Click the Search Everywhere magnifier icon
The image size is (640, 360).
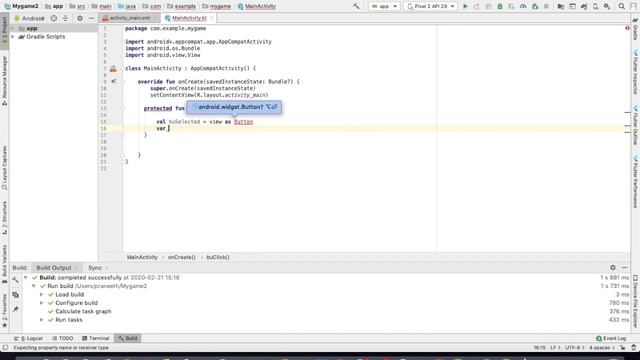(x=622, y=6)
